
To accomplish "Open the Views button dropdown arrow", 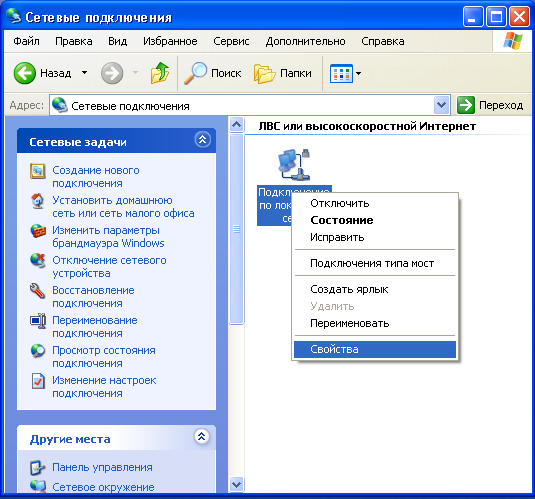I will 358,73.
